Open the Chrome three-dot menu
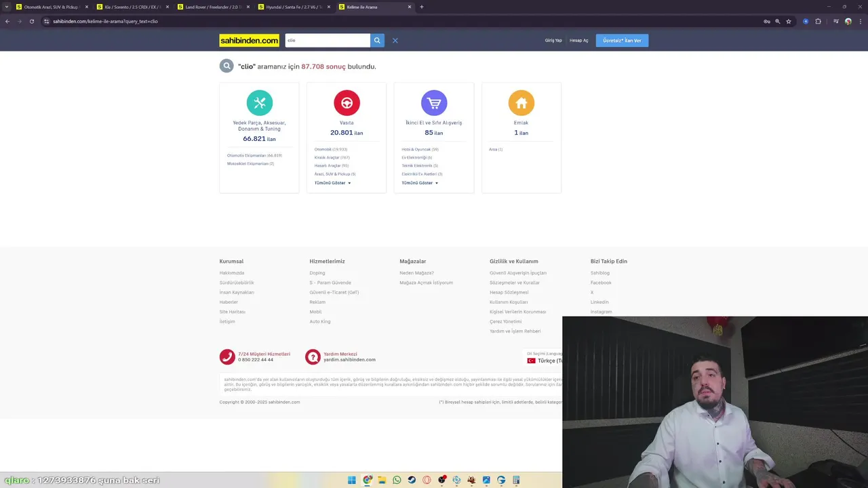Viewport: 868px width, 488px height. click(860, 21)
